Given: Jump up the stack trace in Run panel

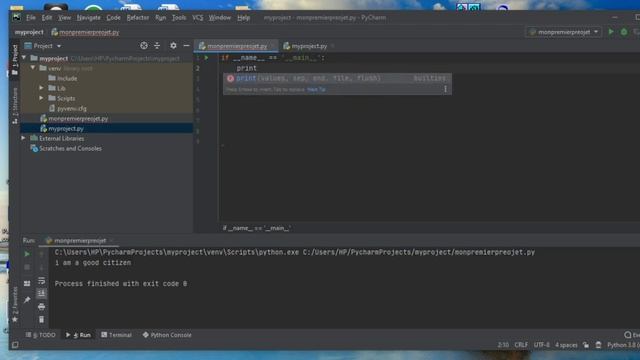Looking at the screenshot, I should pyautogui.click(x=41, y=254).
